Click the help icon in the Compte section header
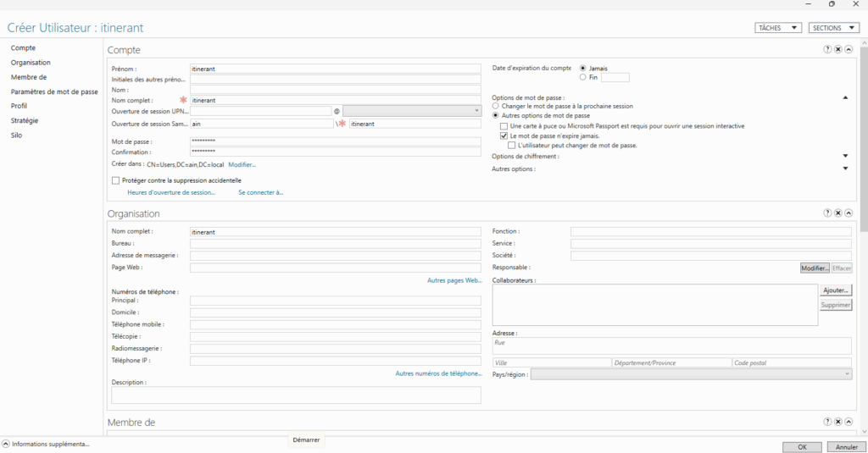This screenshot has width=868, height=453. 827,50
